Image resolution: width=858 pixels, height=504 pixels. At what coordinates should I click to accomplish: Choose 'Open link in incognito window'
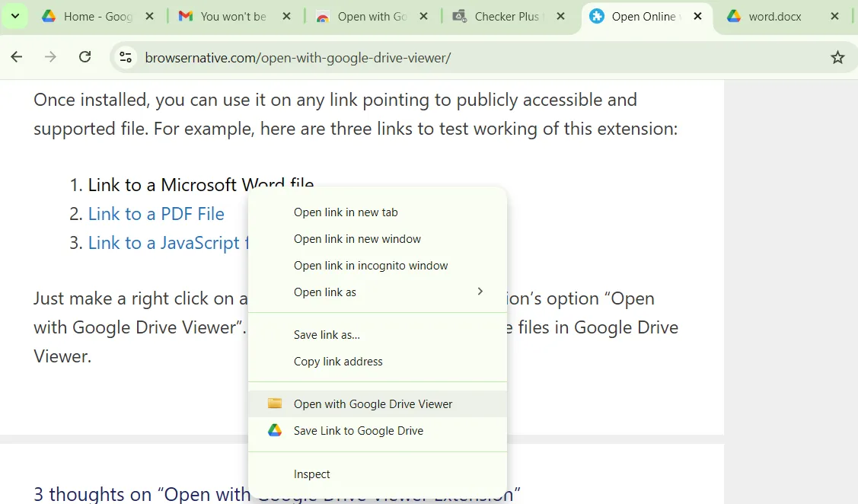[371, 265]
